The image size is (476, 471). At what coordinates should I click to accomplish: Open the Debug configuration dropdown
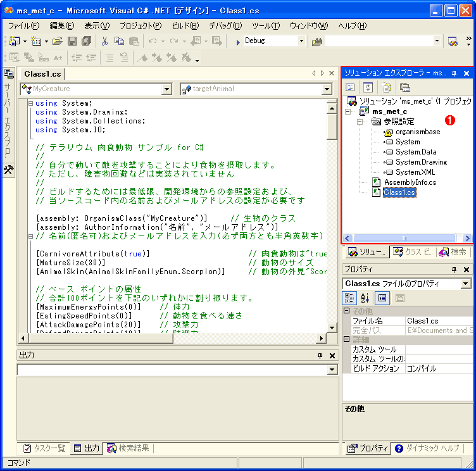click(x=301, y=41)
